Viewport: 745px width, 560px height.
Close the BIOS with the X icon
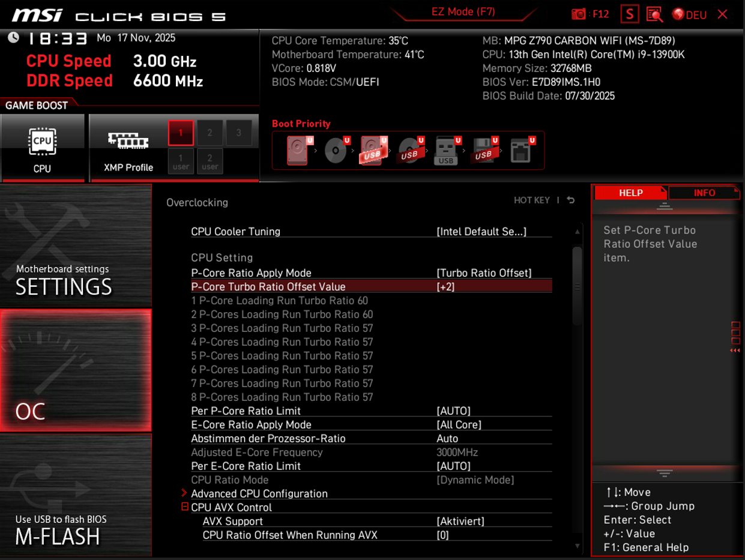(x=722, y=14)
